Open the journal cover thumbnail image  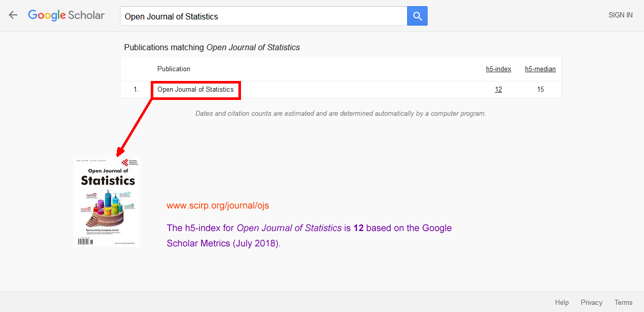[x=107, y=202]
